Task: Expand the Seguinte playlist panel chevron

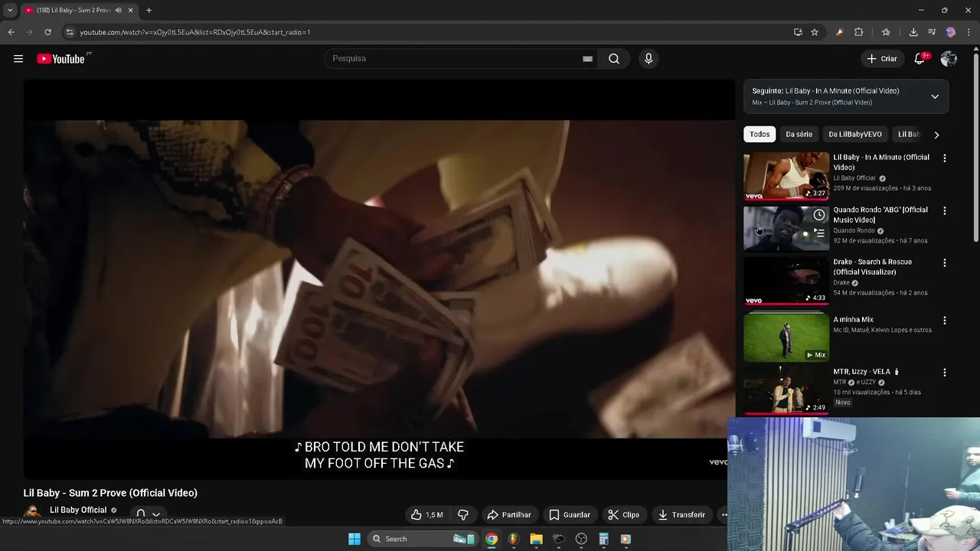Action: [x=935, y=96]
